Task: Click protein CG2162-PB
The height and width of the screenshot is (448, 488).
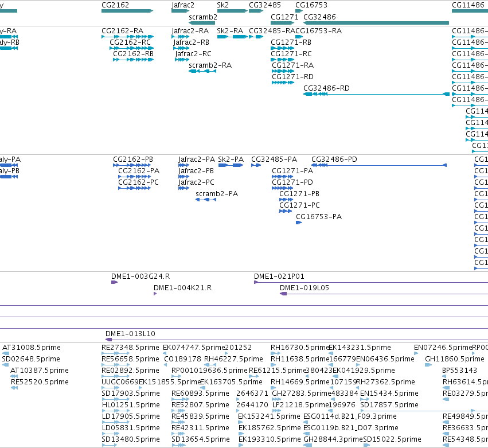Action: (x=132, y=165)
